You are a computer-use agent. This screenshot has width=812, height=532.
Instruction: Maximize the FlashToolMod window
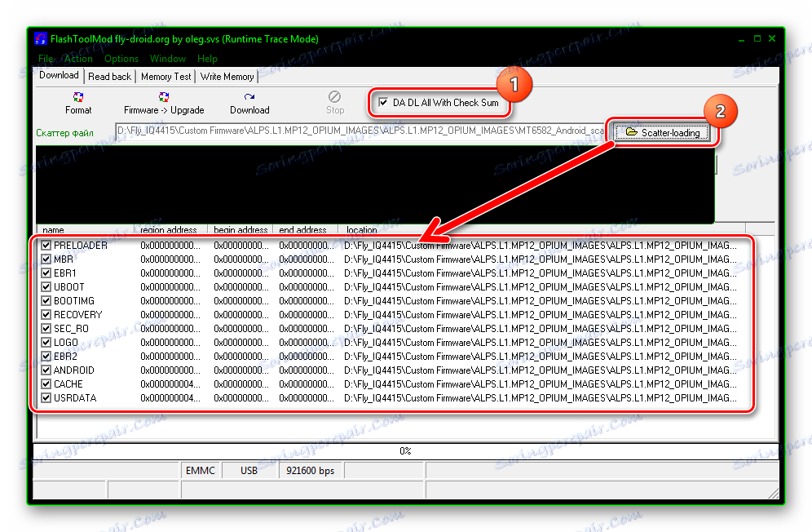coord(757,39)
